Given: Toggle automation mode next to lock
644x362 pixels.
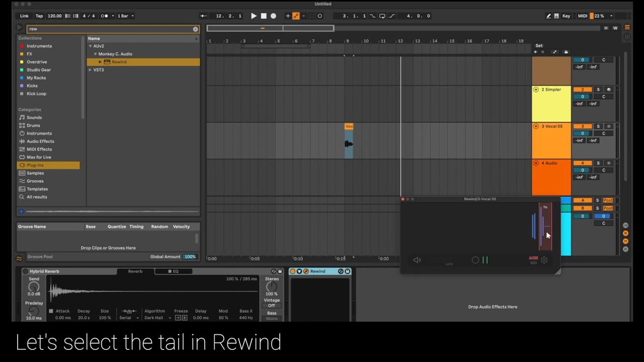Looking at the screenshot, I should [554, 52].
